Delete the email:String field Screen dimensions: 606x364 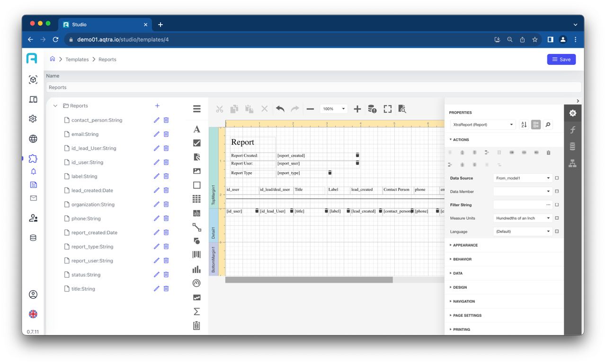pos(166,134)
